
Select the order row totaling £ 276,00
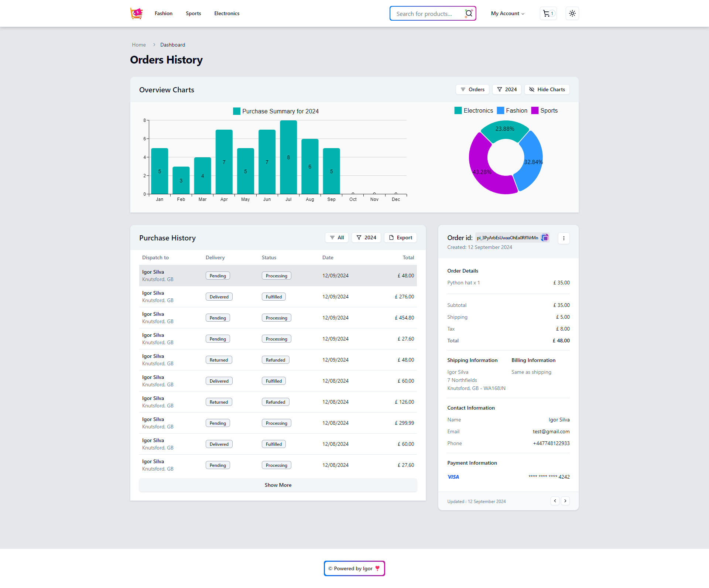click(x=278, y=297)
